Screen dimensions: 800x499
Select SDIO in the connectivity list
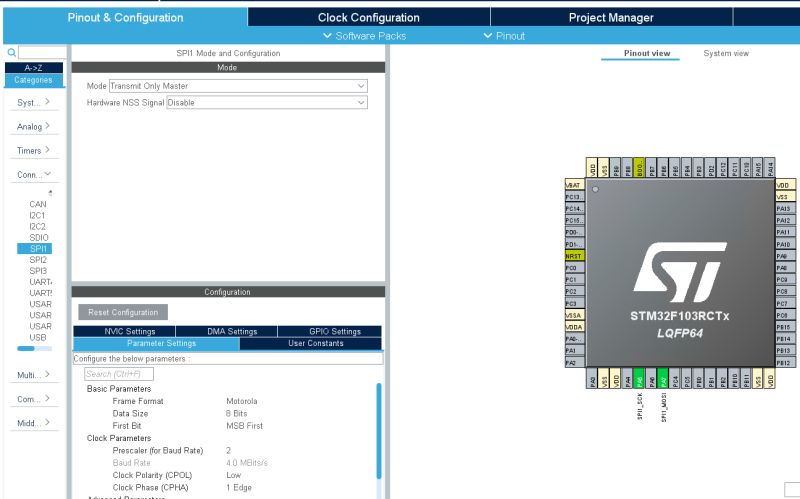[39, 238]
